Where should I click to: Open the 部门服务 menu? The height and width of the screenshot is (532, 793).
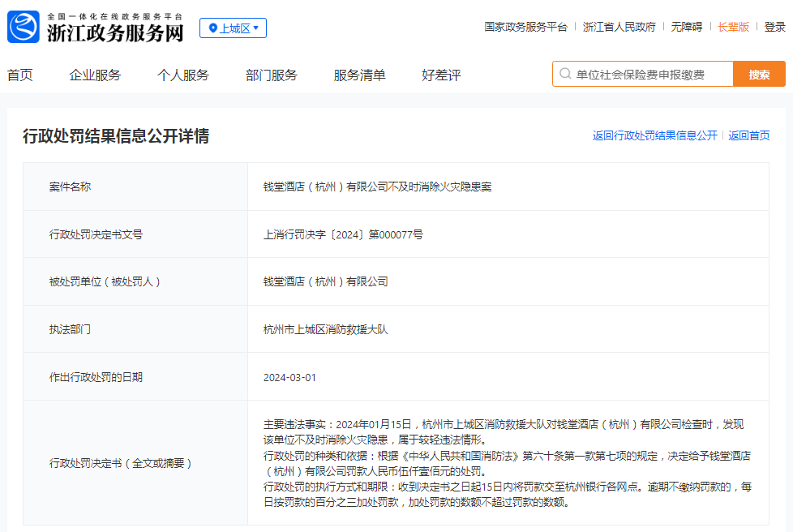click(x=272, y=75)
